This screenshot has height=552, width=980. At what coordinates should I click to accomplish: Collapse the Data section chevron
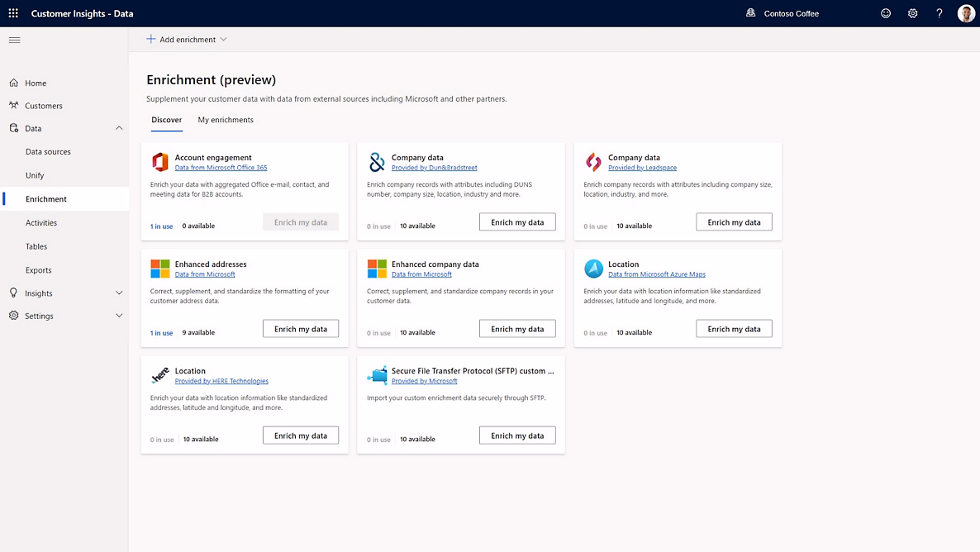[119, 128]
